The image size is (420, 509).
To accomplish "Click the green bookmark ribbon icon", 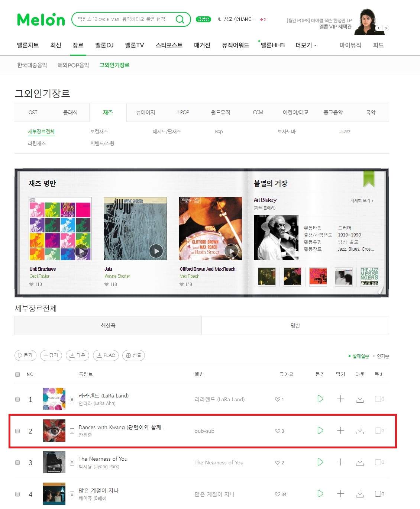I will (x=369, y=179).
